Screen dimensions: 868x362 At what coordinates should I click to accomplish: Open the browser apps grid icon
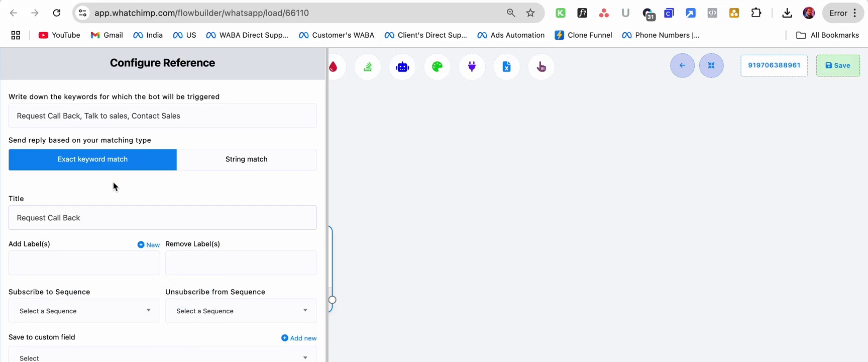[x=16, y=35]
